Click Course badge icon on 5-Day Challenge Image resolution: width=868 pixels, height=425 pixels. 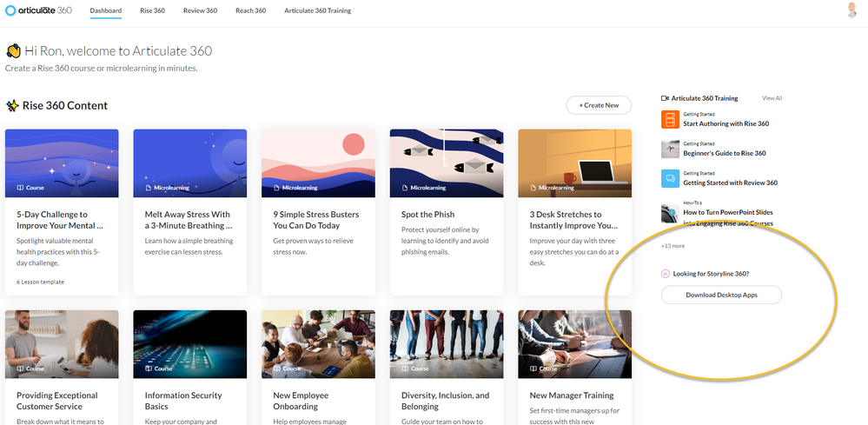(20, 188)
